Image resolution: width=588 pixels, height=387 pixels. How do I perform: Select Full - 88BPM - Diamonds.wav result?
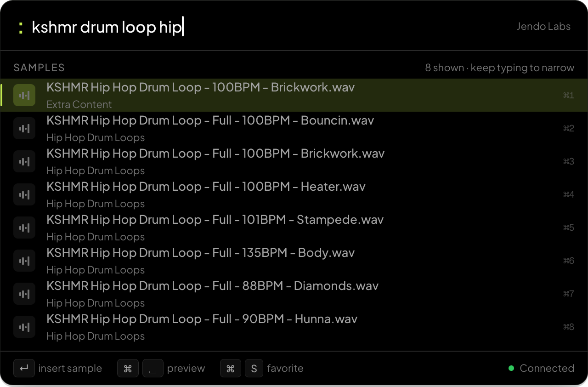294,294
